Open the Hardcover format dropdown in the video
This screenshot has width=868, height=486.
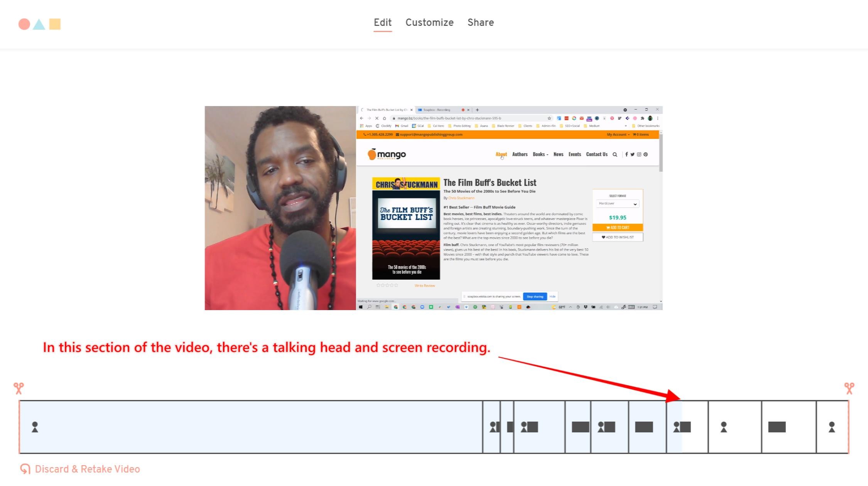pyautogui.click(x=617, y=204)
